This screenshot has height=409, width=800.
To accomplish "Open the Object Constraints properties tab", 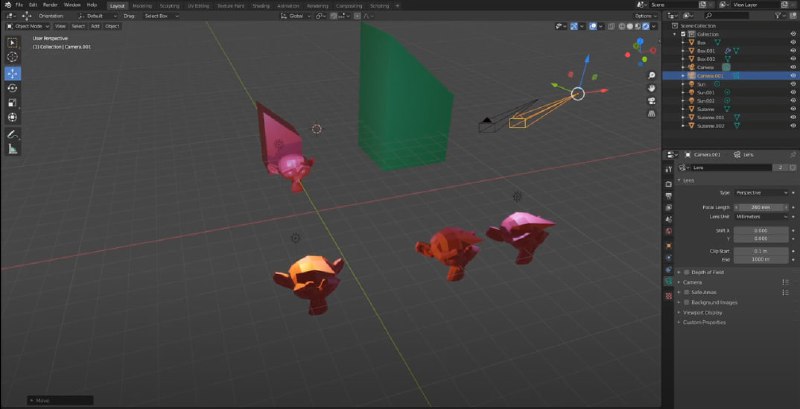I will [669, 269].
